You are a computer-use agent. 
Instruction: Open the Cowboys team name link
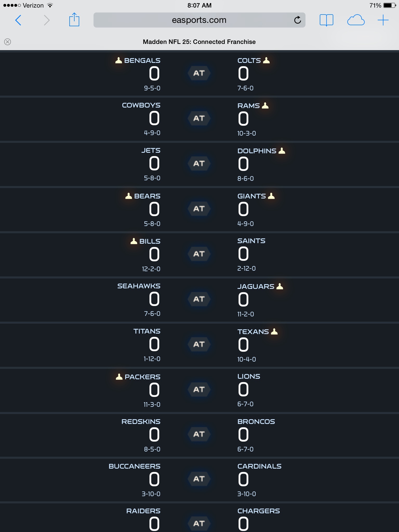click(141, 105)
